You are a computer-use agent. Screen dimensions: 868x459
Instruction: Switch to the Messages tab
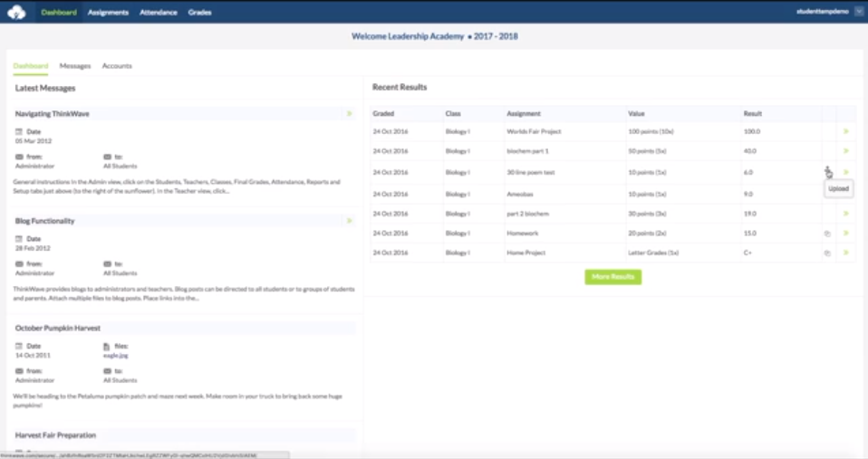pos(75,66)
